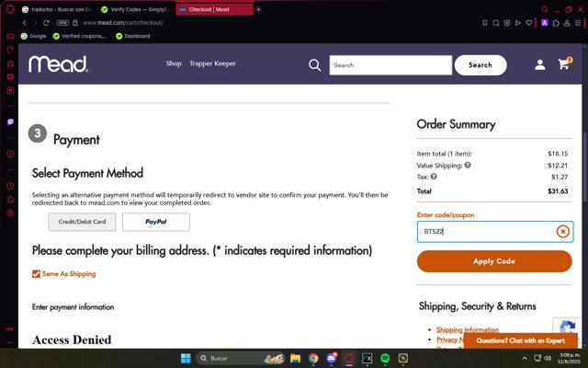Click the ad blocker shield icon

click(x=507, y=23)
